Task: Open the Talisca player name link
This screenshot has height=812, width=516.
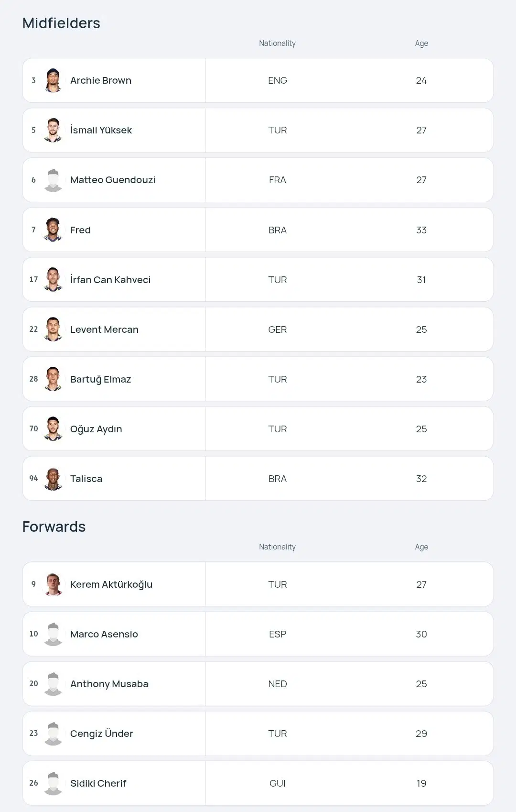Action: 86,479
